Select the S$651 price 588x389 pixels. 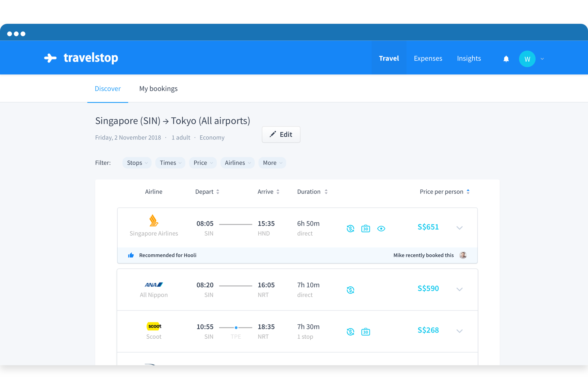coord(428,227)
